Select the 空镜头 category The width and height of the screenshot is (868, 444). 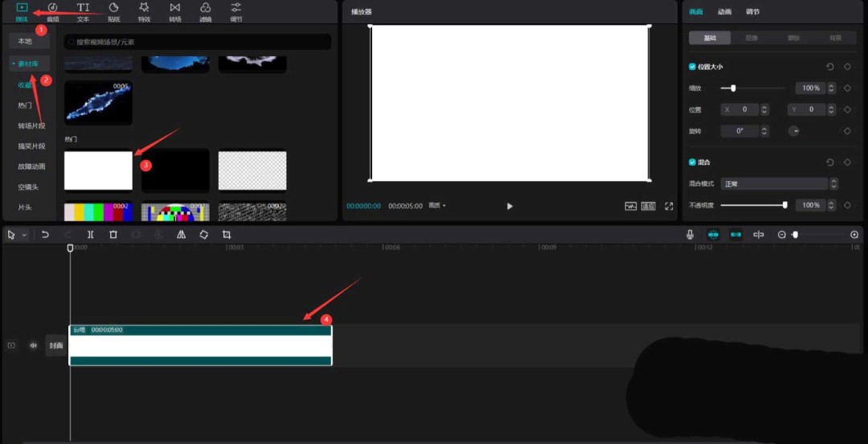coord(28,187)
